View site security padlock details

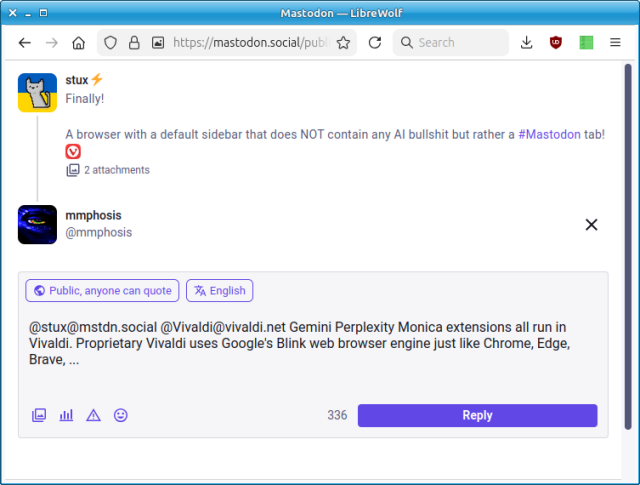(x=134, y=42)
